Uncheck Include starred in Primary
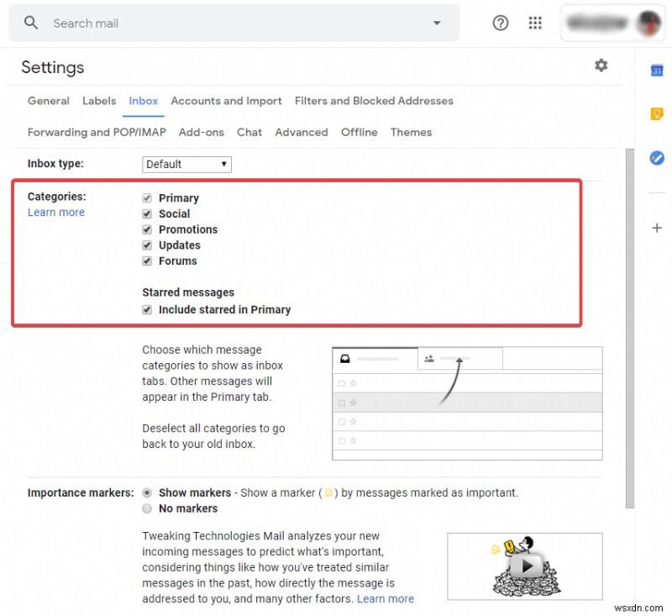Screen dimensions: 672x616 click(148, 309)
